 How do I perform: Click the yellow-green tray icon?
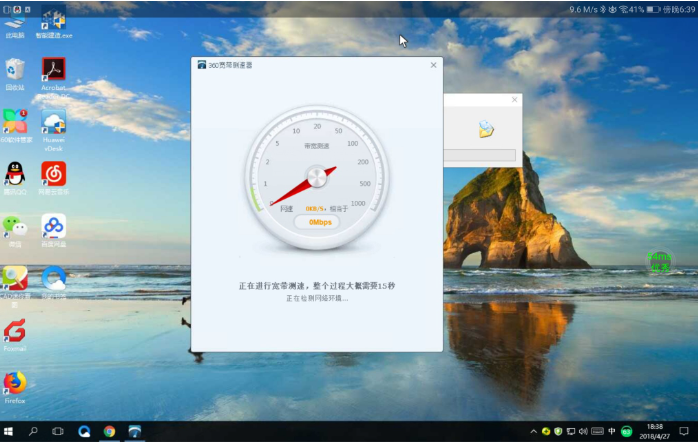click(x=546, y=431)
